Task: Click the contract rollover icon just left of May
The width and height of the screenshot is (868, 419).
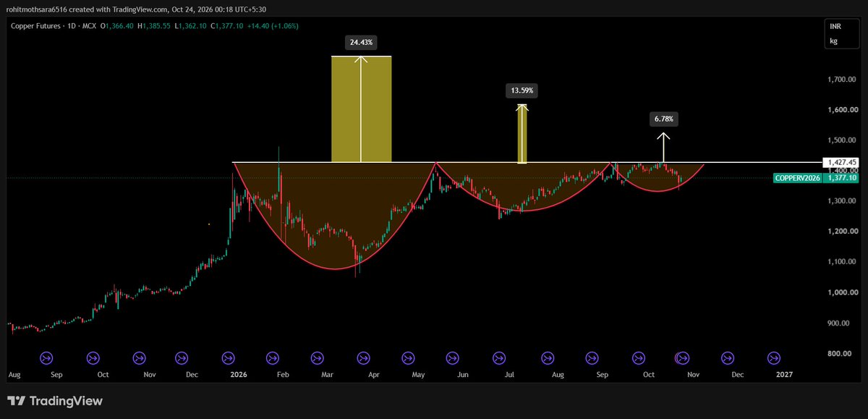Action: pos(409,357)
